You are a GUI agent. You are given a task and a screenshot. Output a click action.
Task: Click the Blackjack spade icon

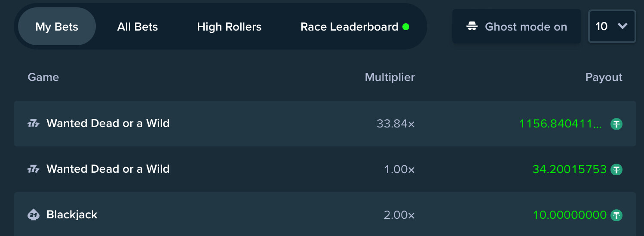[34, 214]
